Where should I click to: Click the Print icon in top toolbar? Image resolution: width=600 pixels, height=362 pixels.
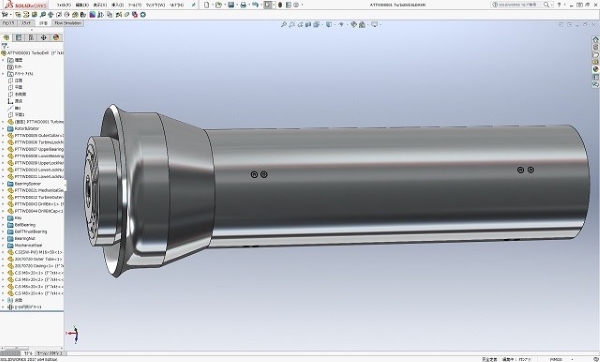click(243, 5)
